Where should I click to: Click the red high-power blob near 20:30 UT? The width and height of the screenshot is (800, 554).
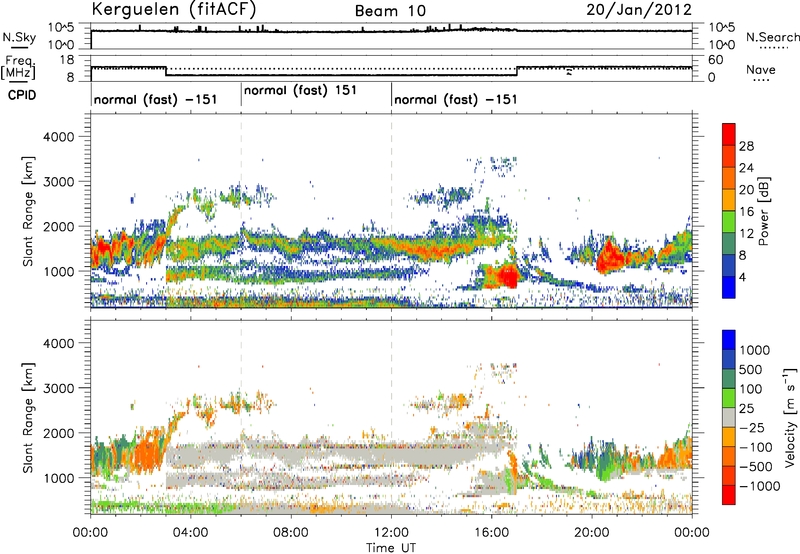point(610,258)
